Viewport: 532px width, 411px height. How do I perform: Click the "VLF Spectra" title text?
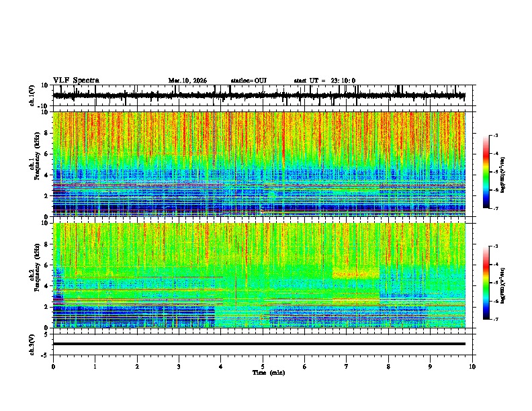point(76,81)
